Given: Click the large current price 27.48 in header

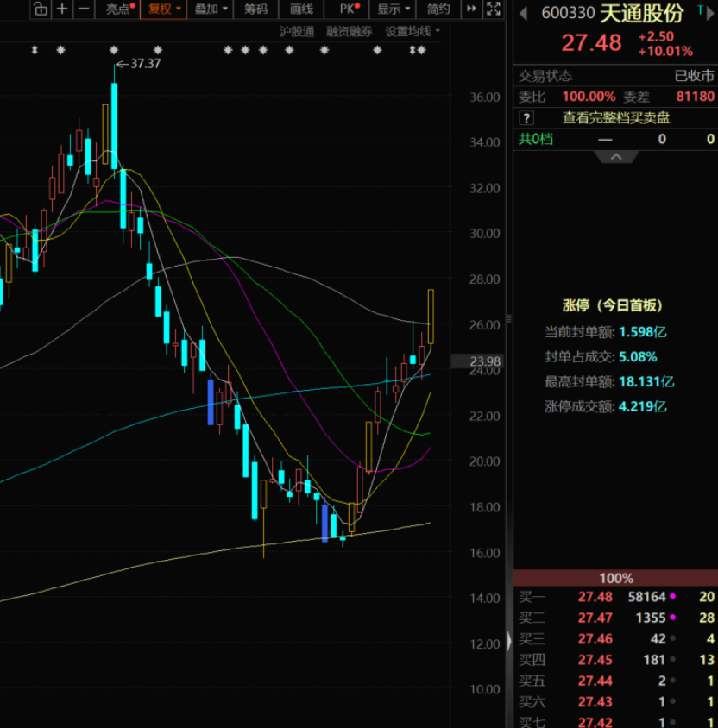Looking at the screenshot, I should pyautogui.click(x=591, y=43).
